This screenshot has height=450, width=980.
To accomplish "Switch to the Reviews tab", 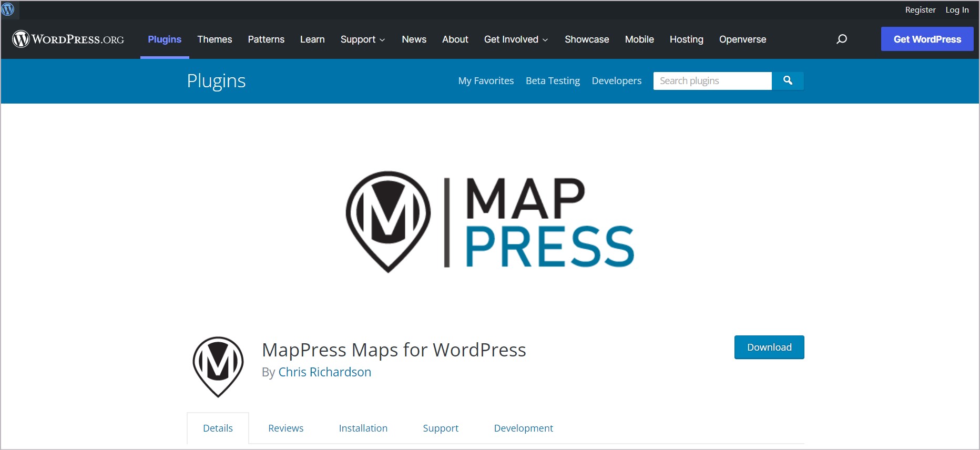I will 285,428.
